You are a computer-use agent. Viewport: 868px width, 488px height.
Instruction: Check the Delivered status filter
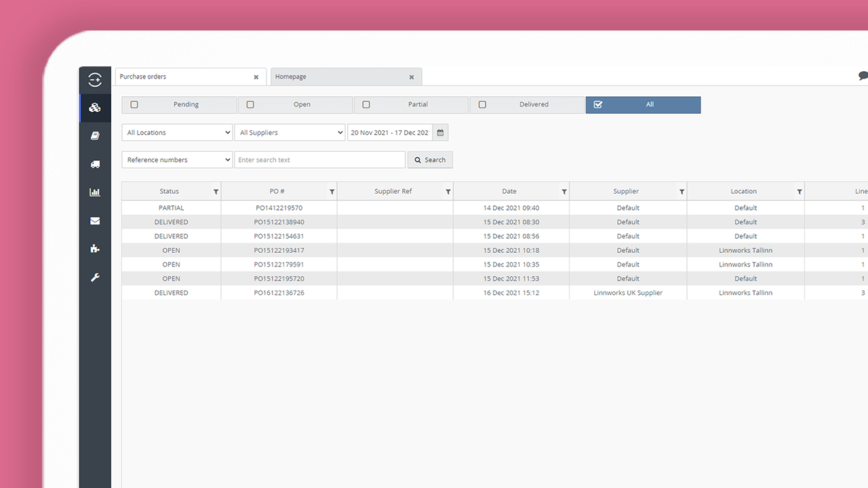[x=482, y=105]
